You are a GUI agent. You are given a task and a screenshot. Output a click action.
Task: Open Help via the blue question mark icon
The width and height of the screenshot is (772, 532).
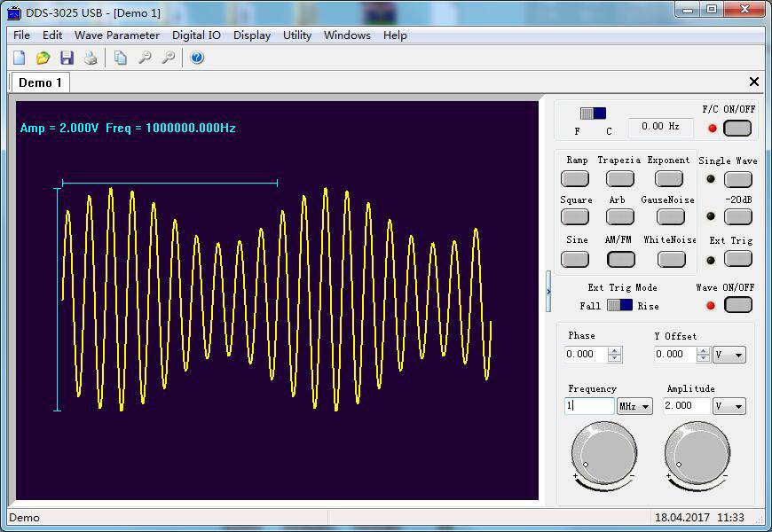(x=197, y=58)
